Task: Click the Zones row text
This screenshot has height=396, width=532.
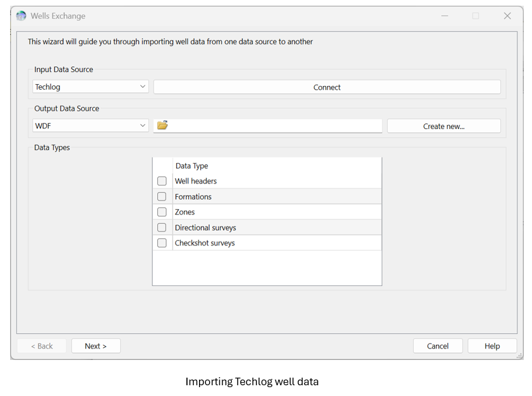Action: [184, 212]
